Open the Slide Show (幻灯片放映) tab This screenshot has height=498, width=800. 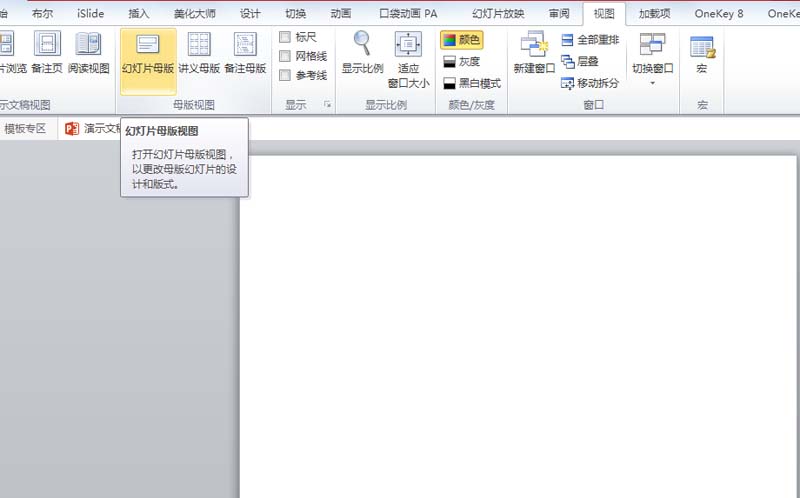click(498, 14)
